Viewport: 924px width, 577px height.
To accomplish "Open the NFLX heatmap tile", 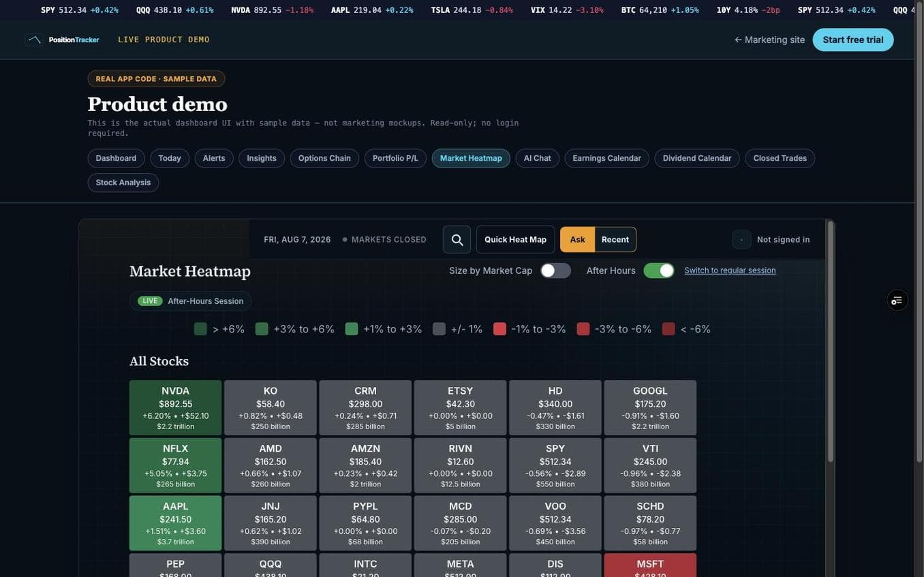I will tap(176, 466).
